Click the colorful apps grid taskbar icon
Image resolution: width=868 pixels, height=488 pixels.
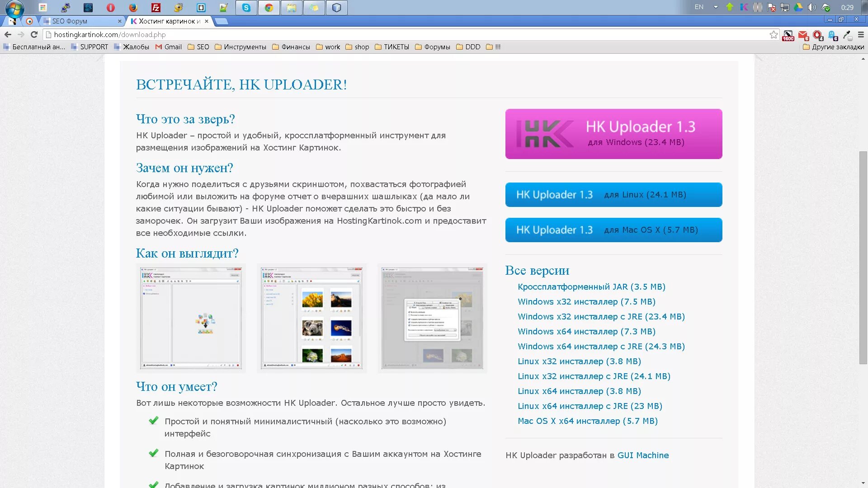(42, 8)
